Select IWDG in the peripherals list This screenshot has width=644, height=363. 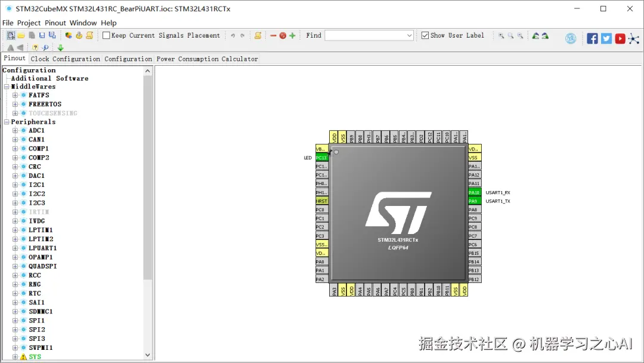[36, 221]
